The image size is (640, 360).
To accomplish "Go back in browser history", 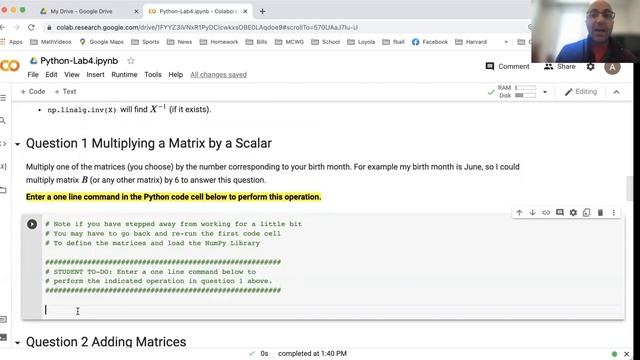I will click(3, 27).
